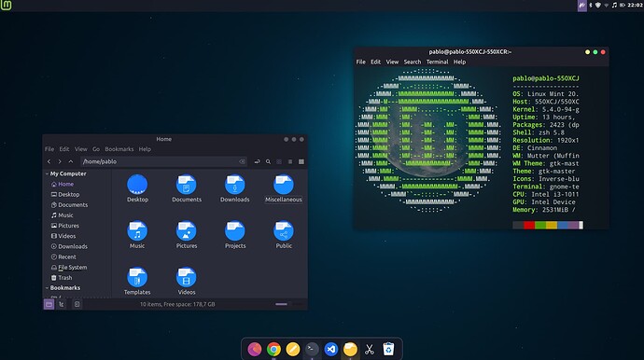Select the Videos folder icon
This screenshot has height=360, width=644.
(x=186, y=277)
